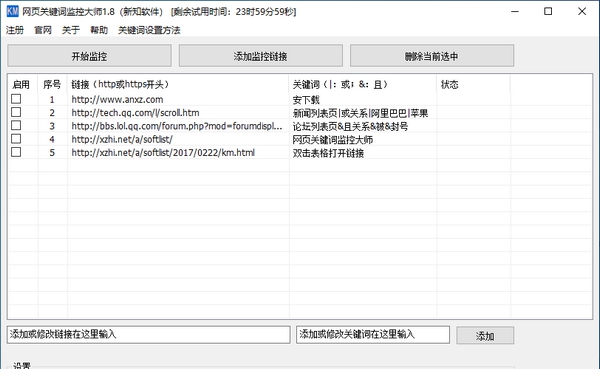Viewport: 600px width, 369px height.
Task: Enable checkbox for row 1 anxz.com
Action: pos(16,99)
